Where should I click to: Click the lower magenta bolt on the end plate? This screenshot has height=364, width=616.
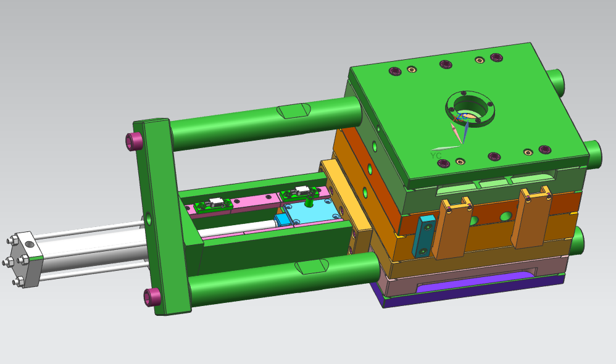click(152, 297)
